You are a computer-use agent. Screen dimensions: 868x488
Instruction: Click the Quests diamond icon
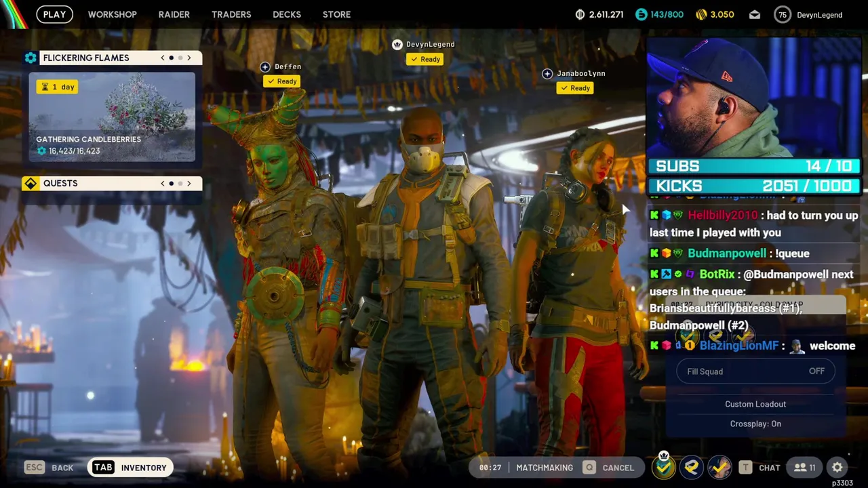tap(31, 183)
